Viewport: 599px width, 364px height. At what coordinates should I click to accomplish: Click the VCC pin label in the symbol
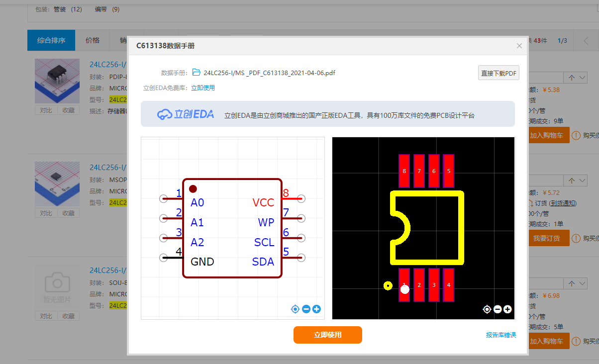[263, 202]
